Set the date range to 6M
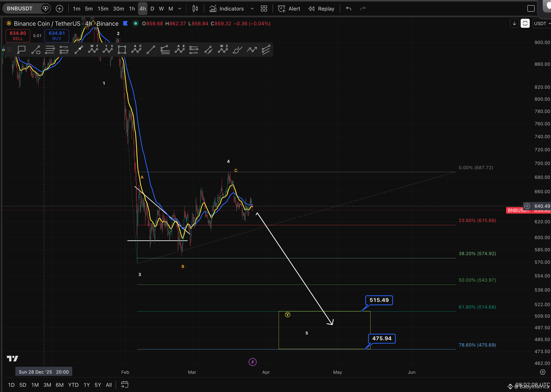The height and width of the screenshot is (392, 551). point(60,385)
